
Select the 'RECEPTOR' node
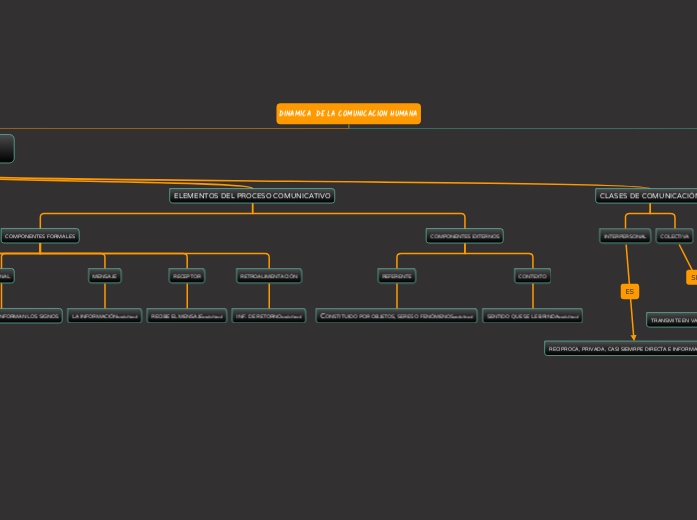point(187,276)
